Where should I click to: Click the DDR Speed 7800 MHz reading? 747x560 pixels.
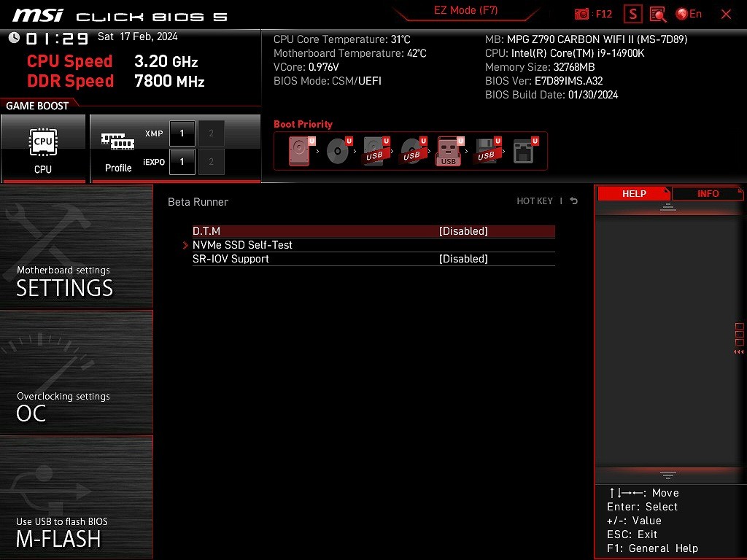tap(116, 81)
